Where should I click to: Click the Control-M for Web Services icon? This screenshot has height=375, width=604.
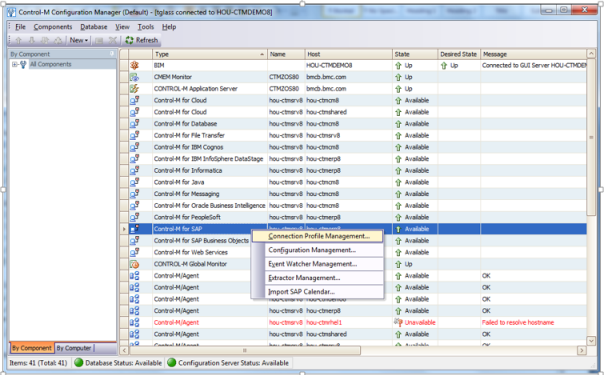[x=134, y=253]
